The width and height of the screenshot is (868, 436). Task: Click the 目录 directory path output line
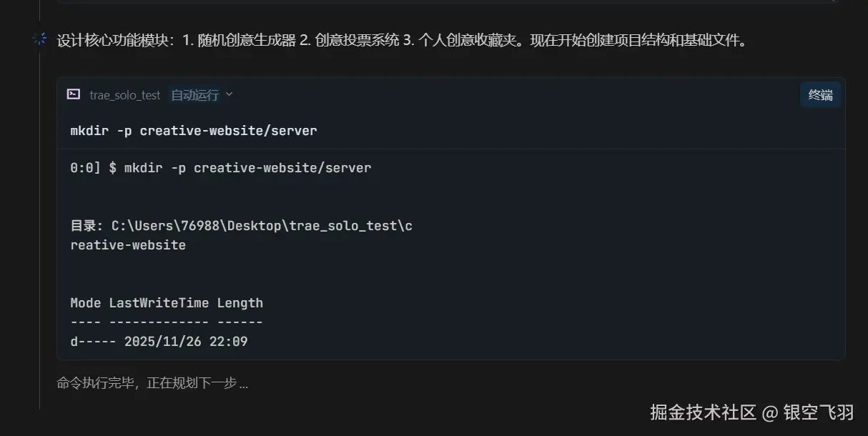[x=241, y=226]
